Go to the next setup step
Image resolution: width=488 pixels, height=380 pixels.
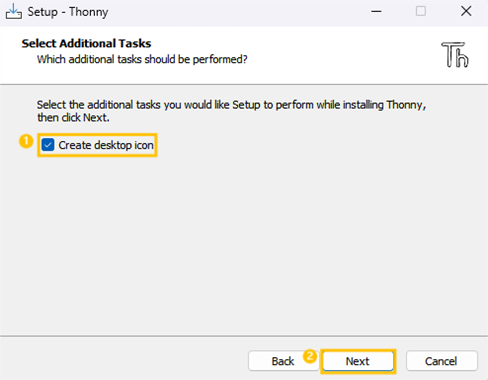pyautogui.click(x=358, y=361)
